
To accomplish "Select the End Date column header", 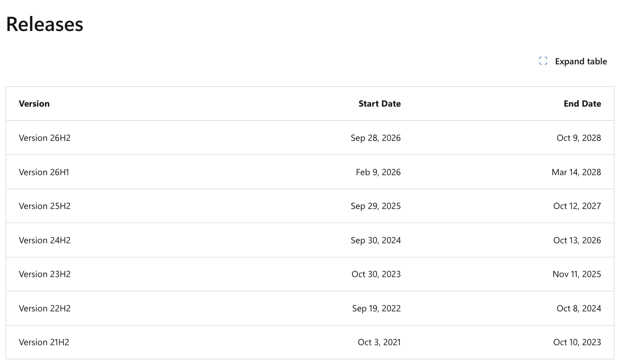I will [582, 104].
